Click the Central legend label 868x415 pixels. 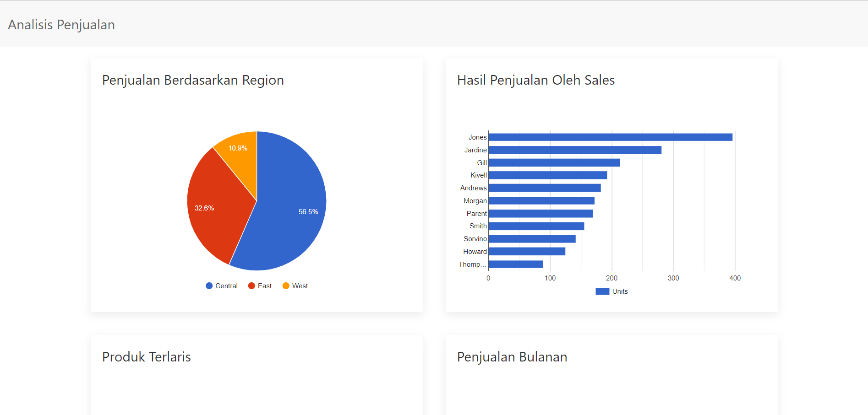pos(226,286)
